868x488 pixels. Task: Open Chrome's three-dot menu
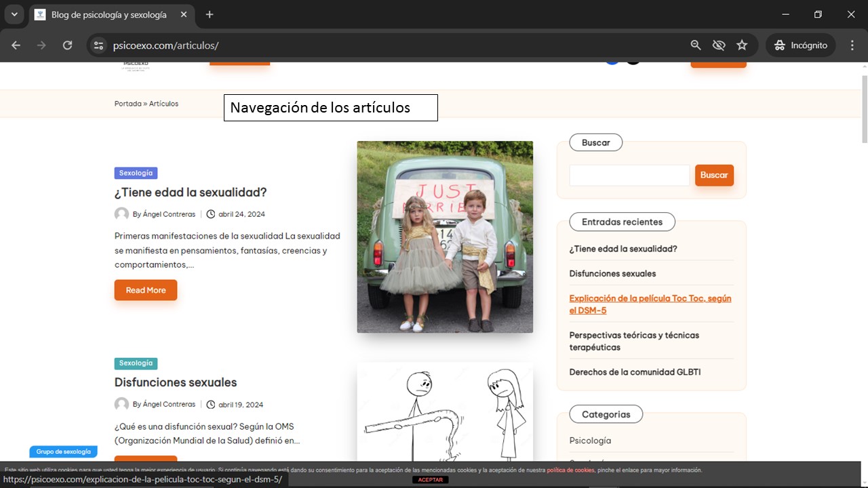click(x=852, y=45)
